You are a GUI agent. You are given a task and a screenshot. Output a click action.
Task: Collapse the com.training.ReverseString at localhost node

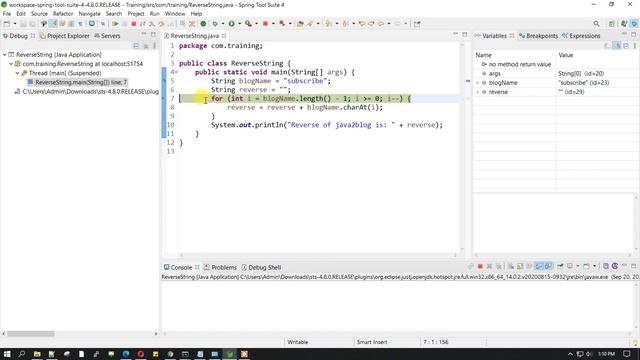[x=11, y=64]
